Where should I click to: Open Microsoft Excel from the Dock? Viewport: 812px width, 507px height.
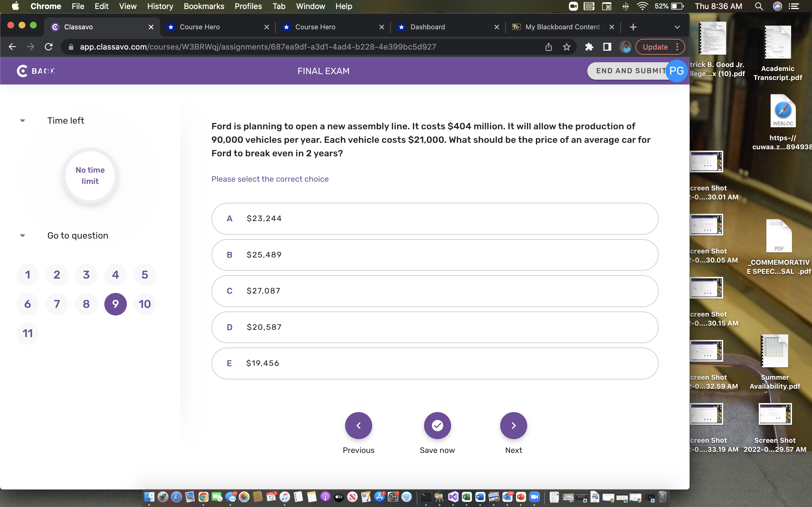point(467,498)
